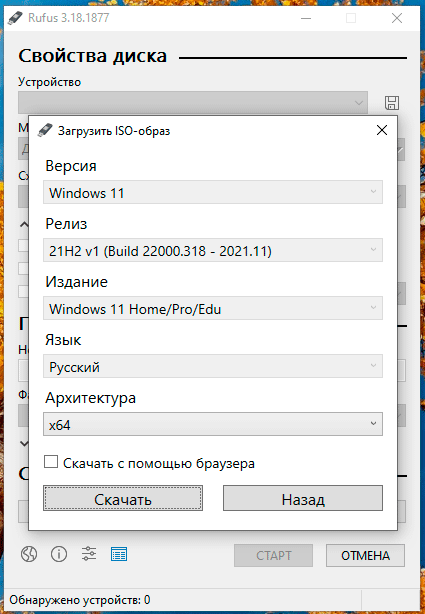Click the ОТМЕНА button
Screen dimensions: 425x614
365,555
